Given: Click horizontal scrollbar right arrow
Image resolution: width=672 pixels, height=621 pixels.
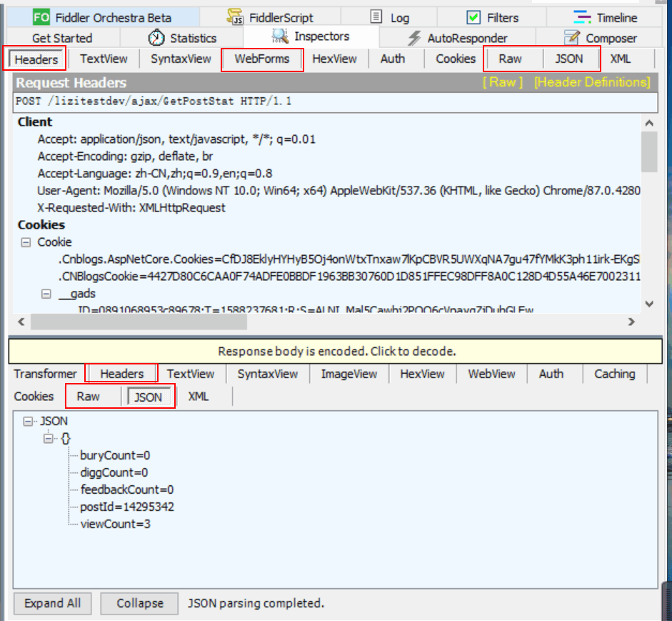Looking at the screenshot, I should (631, 322).
